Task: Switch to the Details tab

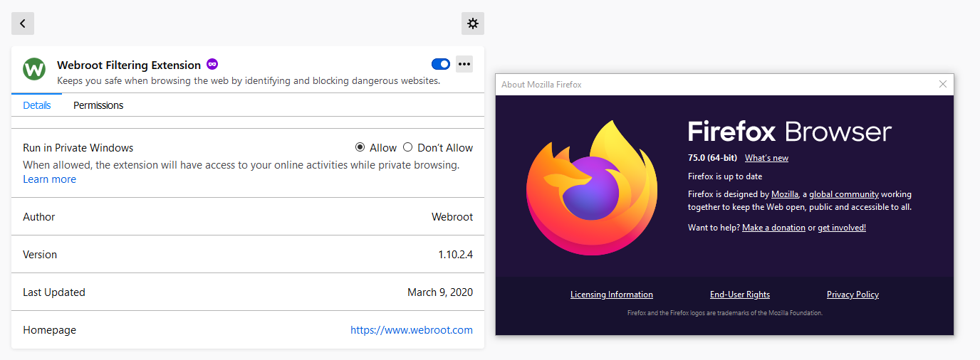Action: pyautogui.click(x=37, y=105)
